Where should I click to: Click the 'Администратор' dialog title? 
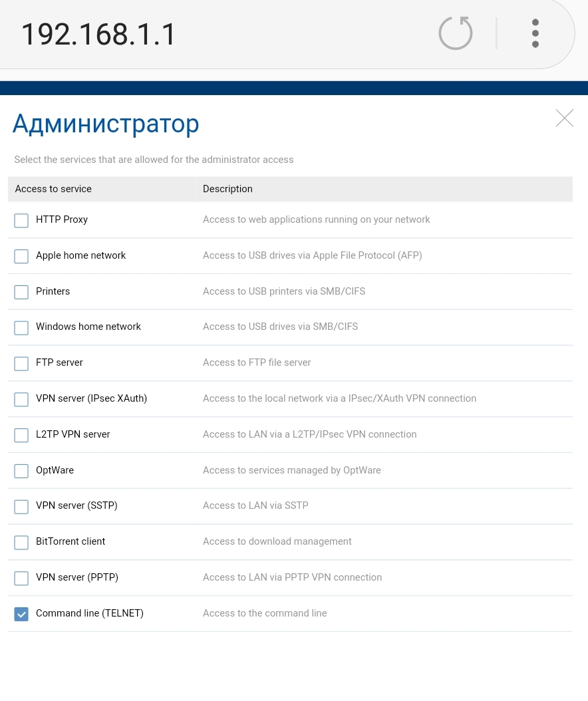coord(106,124)
